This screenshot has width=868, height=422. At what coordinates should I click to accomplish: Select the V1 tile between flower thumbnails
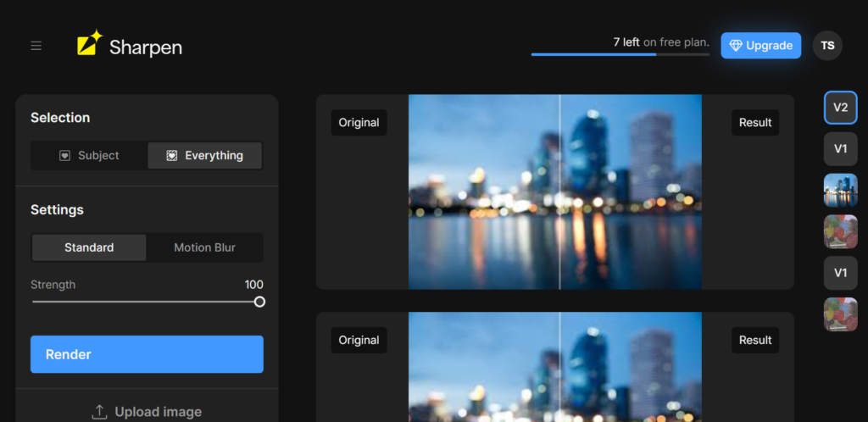pos(840,273)
